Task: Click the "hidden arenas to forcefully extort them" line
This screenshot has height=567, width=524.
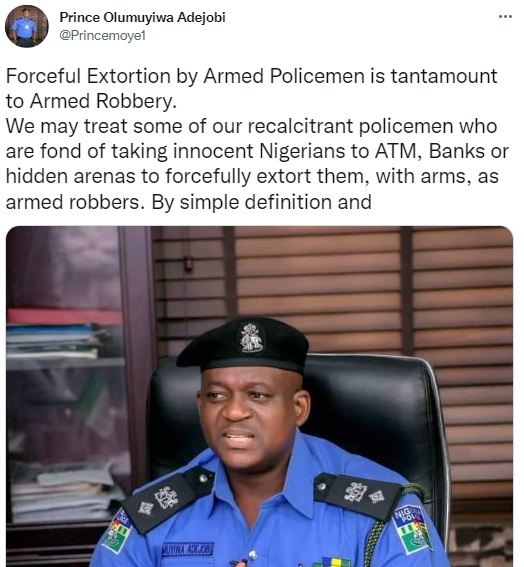Action: (252, 176)
